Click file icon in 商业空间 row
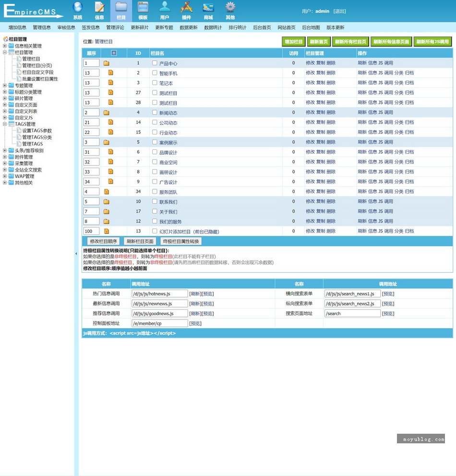The image size is (456, 476). tap(111, 162)
